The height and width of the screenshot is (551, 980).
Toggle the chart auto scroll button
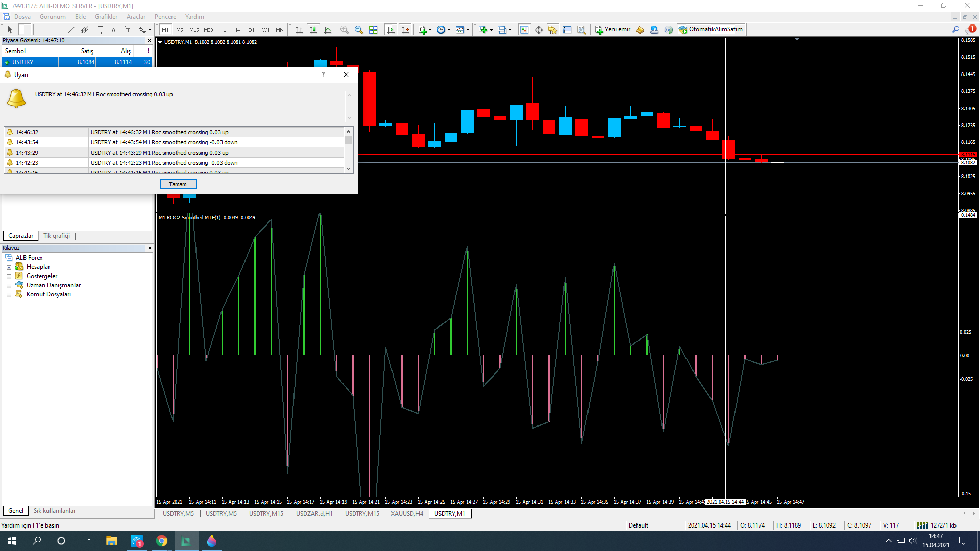(391, 30)
